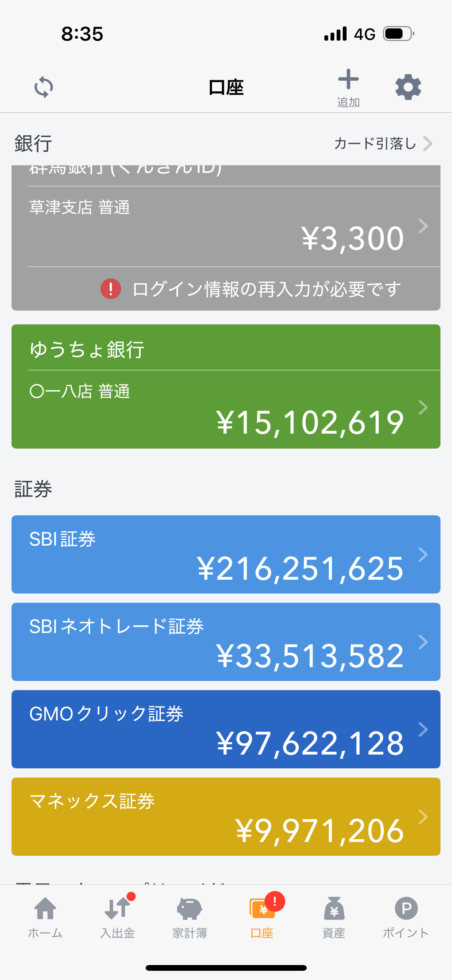Open settings gear icon
The image size is (452, 980).
(408, 87)
